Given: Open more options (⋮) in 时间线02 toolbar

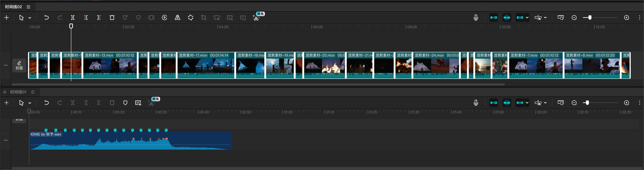Looking at the screenshot, I should [x=639, y=18].
